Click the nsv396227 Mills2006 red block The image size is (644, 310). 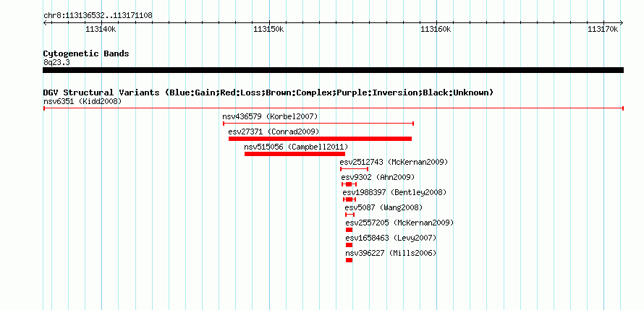[x=349, y=260]
